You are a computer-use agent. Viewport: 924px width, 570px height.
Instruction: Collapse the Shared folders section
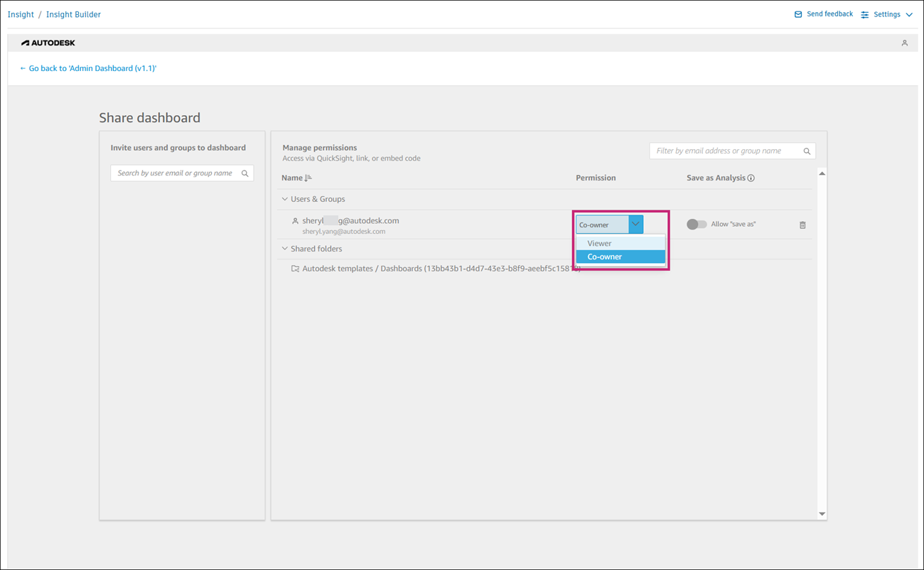coord(285,249)
